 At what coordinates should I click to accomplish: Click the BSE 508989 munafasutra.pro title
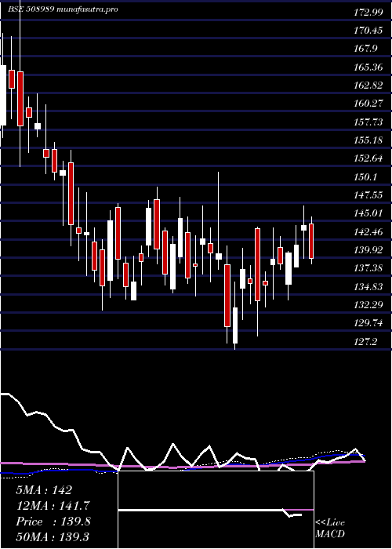pos(63,9)
